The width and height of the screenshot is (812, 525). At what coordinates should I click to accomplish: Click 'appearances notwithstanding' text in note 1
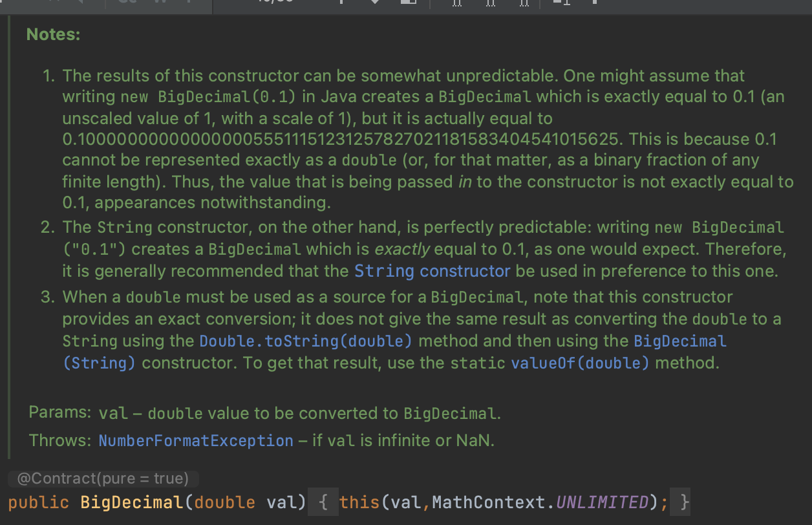210,203
